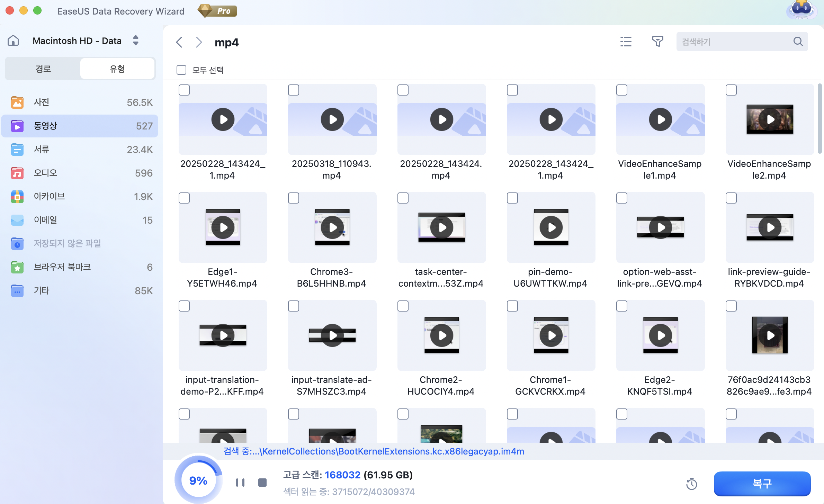Image resolution: width=824 pixels, height=504 pixels.
Task: Click the blue 복구 button
Action: tap(762, 483)
